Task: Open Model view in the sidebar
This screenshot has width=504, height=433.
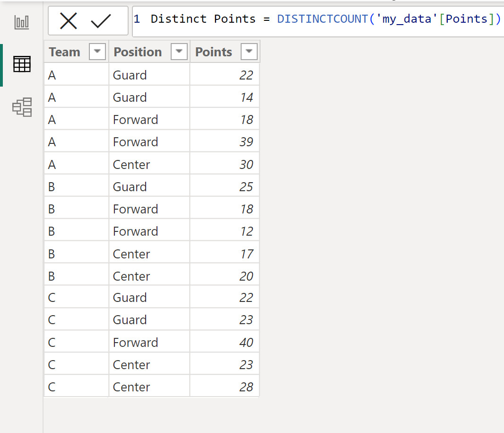Action: 22,107
